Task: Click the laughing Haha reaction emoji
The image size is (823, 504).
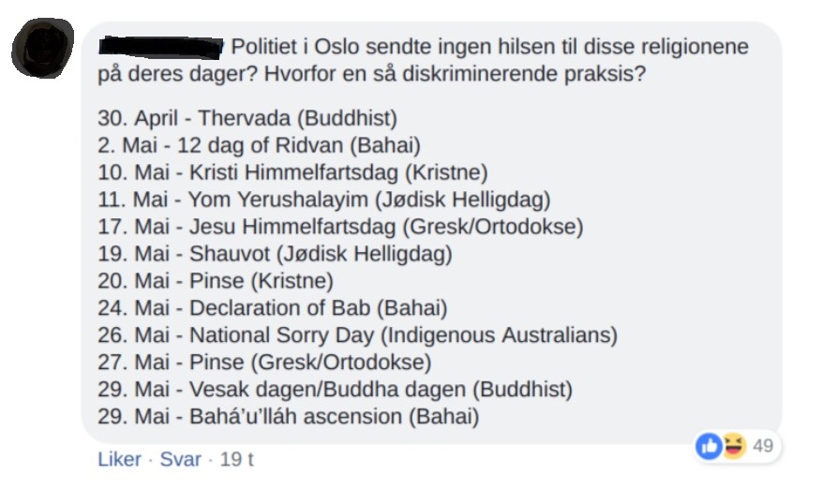Action: (731, 446)
